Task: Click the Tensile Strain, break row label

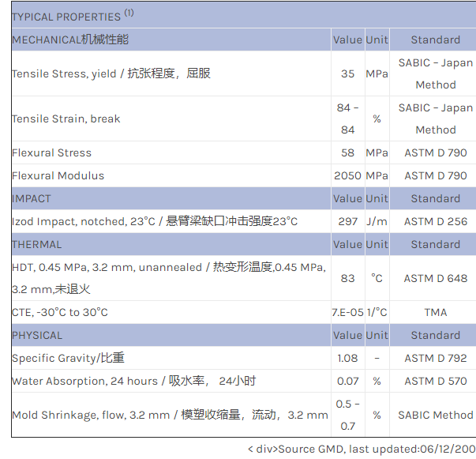Action: tap(66, 119)
